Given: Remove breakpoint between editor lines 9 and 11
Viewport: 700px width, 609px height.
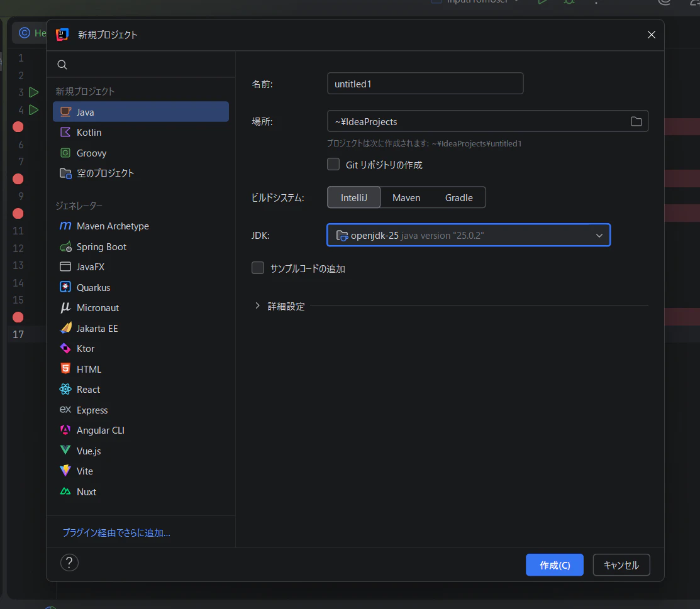Looking at the screenshot, I should tap(18, 214).
